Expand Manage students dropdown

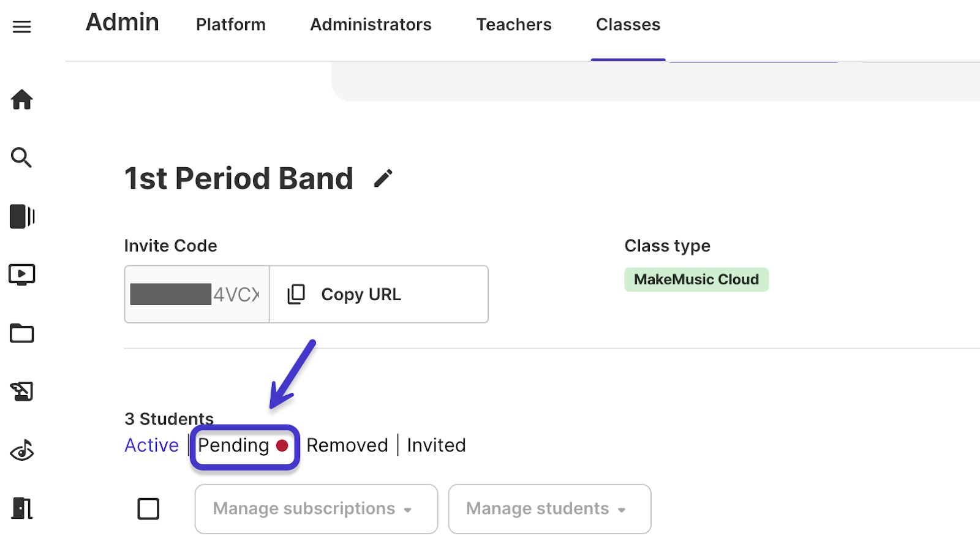[x=549, y=509]
